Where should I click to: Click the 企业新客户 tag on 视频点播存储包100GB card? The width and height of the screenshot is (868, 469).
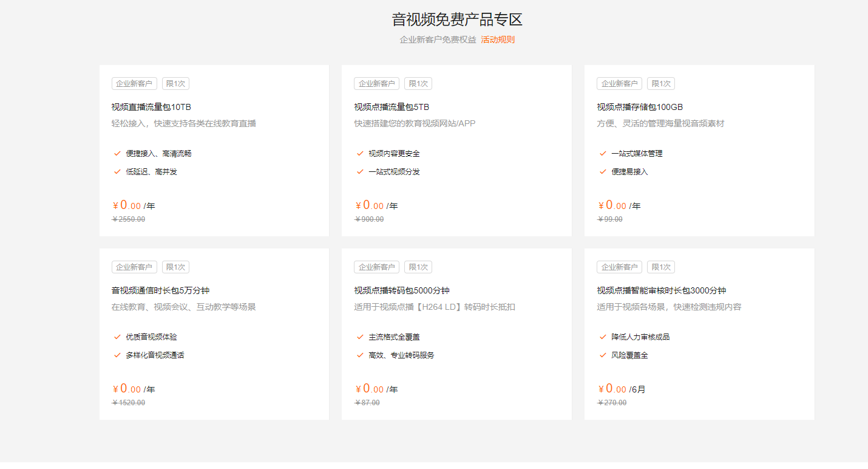pyautogui.click(x=620, y=84)
